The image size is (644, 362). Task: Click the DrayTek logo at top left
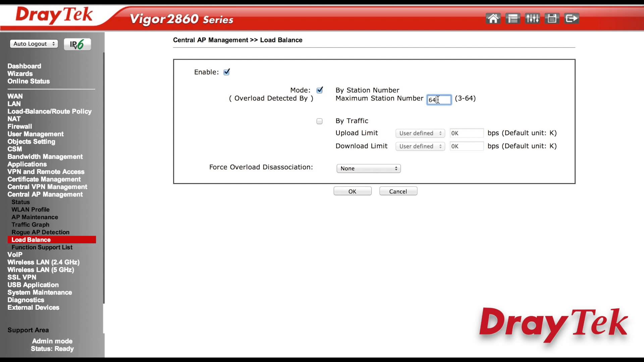(x=54, y=15)
